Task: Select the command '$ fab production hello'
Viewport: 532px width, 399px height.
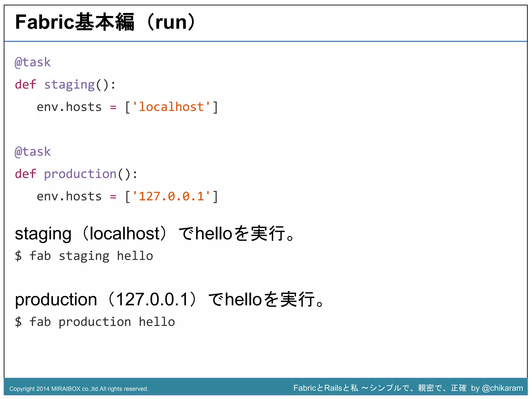Action: pyautogui.click(x=95, y=322)
